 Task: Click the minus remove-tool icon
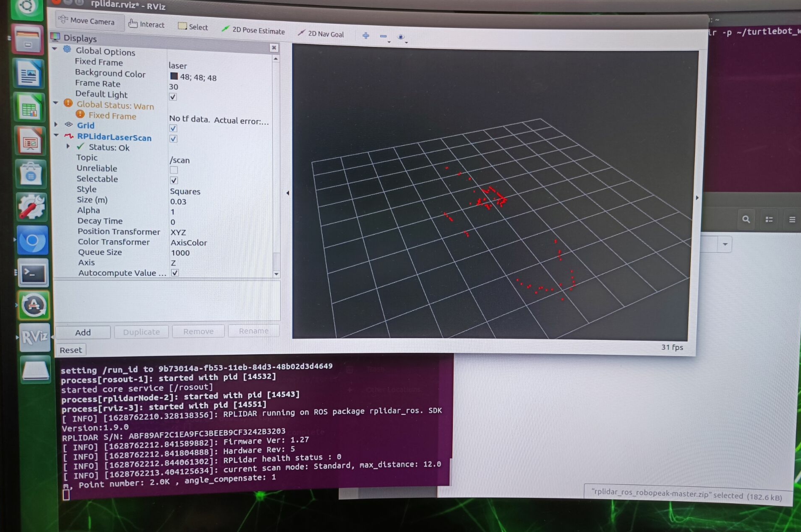tap(383, 37)
